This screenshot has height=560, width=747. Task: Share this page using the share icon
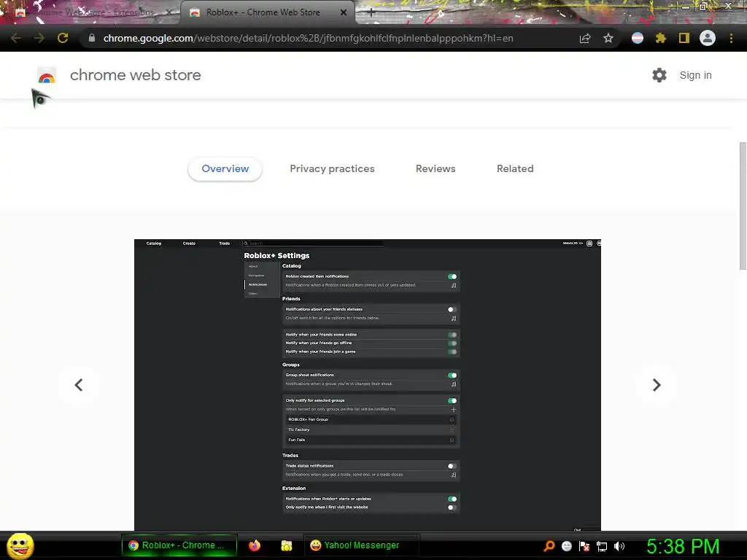point(585,38)
